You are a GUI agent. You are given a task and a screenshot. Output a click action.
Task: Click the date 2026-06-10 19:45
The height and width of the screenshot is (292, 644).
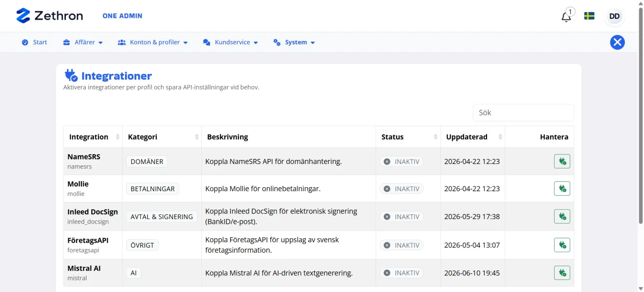pyautogui.click(x=472, y=273)
